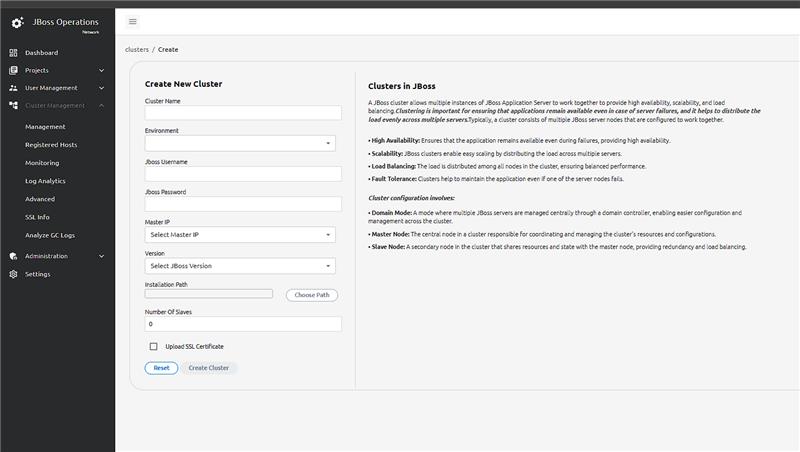Open Monitoring submenu item

(42, 163)
